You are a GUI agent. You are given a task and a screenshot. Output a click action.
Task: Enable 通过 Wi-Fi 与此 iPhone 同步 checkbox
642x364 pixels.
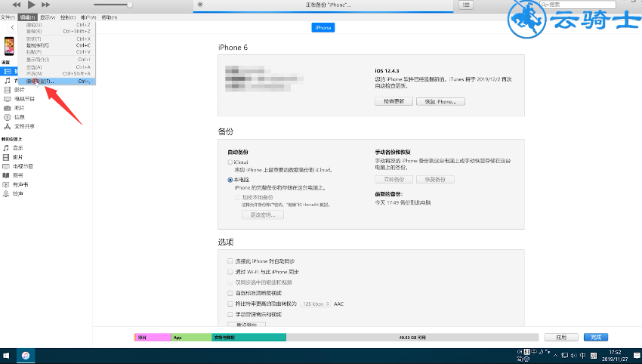pyautogui.click(x=230, y=271)
